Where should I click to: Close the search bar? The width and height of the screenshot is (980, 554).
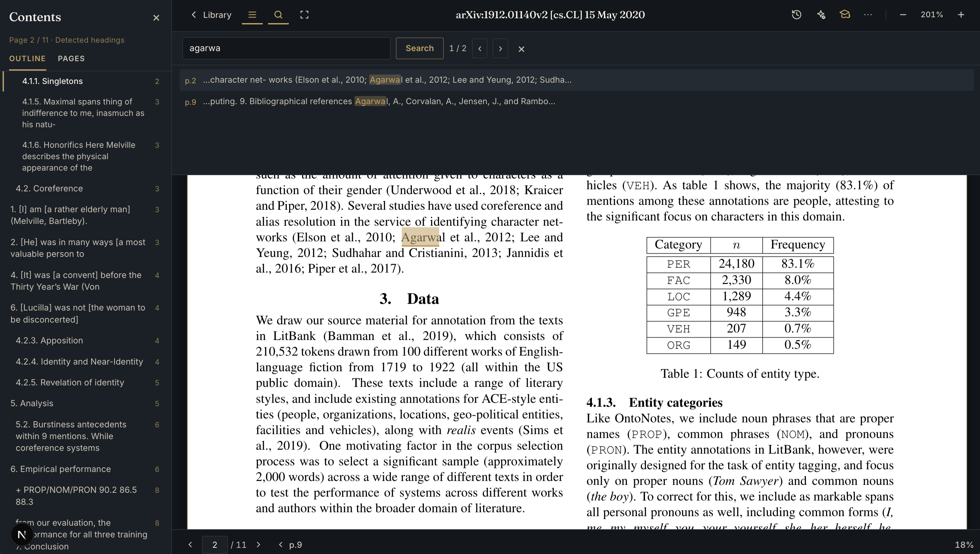pyautogui.click(x=521, y=49)
